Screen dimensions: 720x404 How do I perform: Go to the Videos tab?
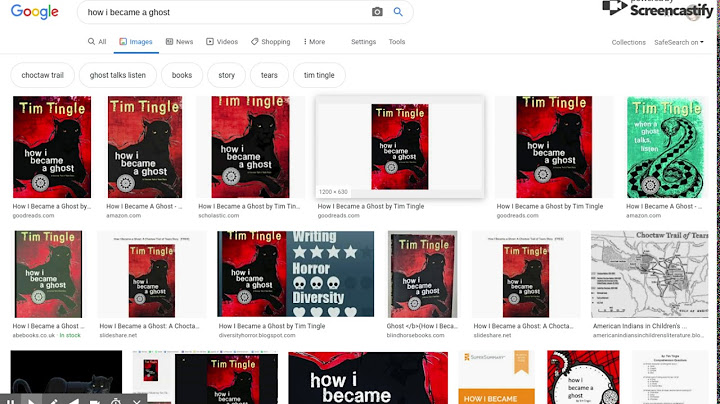(x=222, y=42)
